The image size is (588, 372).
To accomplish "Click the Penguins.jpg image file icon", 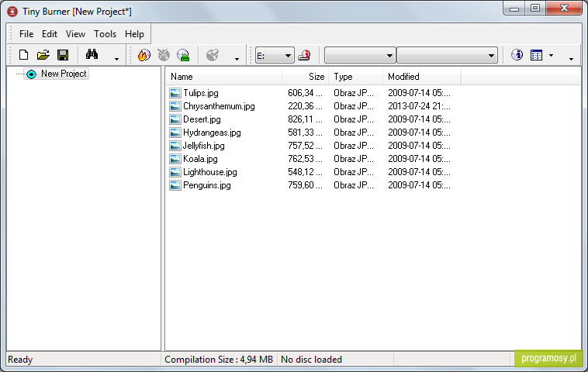I will click(x=175, y=185).
